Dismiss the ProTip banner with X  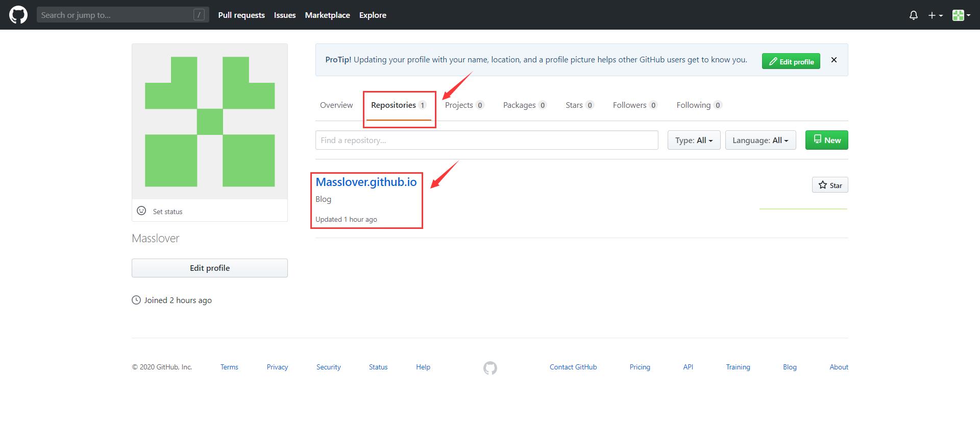pos(834,60)
